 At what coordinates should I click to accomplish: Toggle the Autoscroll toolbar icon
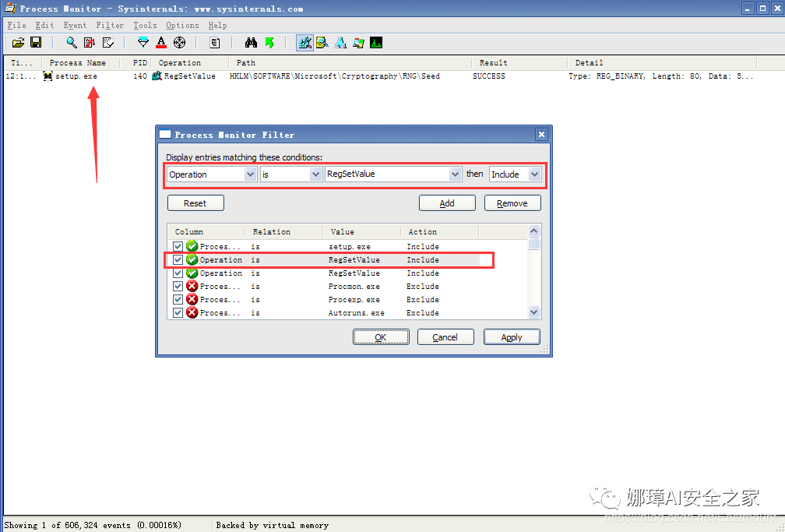coord(90,43)
